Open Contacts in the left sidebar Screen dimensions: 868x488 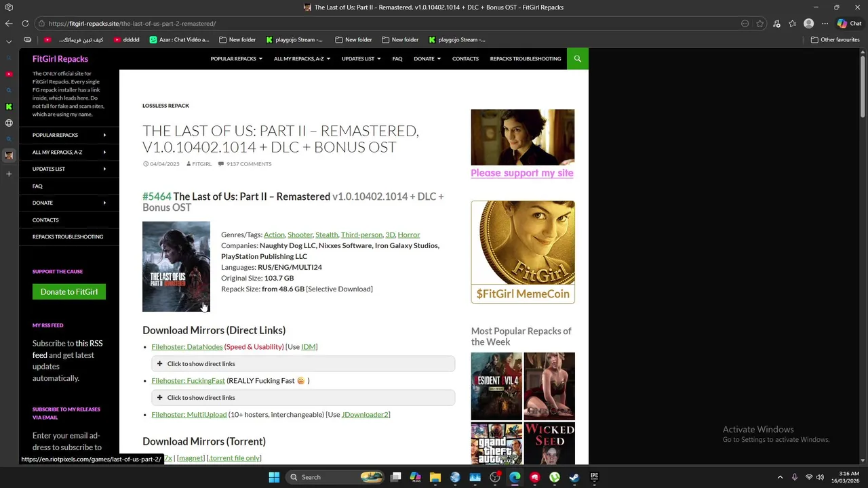coord(45,220)
